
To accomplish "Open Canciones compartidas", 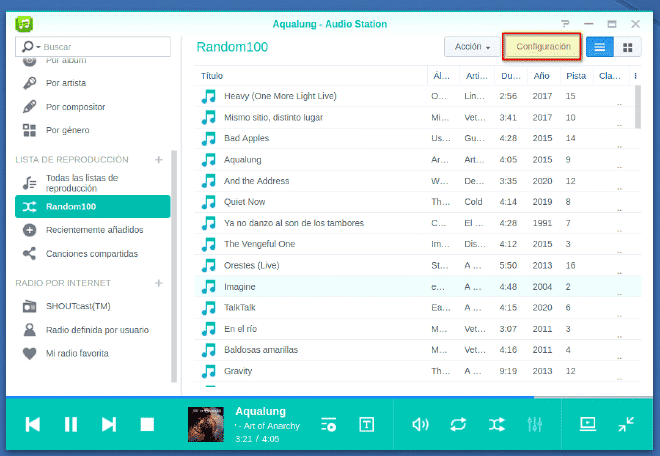I will coord(91,254).
